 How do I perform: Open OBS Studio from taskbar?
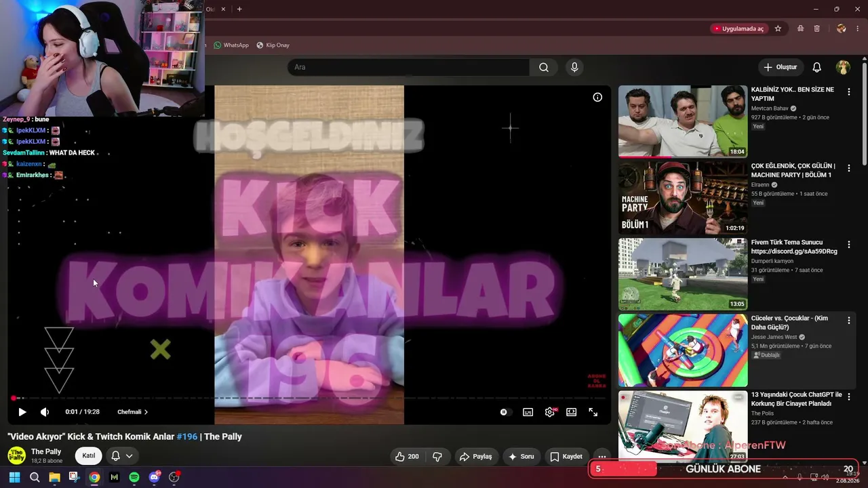click(x=174, y=477)
